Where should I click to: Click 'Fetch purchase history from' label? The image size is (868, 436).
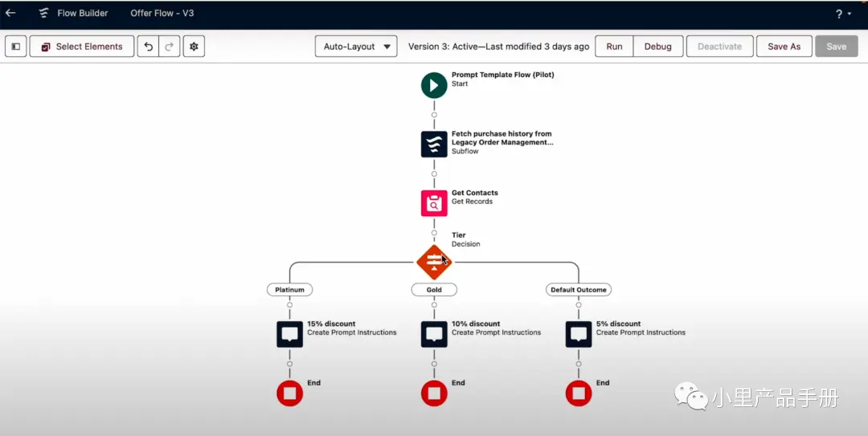pos(502,133)
